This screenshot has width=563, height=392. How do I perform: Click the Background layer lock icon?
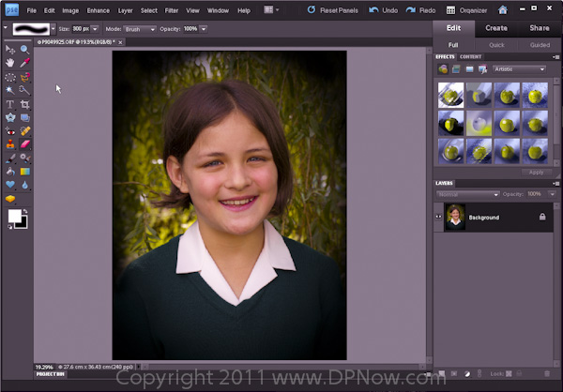click(541, 217)
